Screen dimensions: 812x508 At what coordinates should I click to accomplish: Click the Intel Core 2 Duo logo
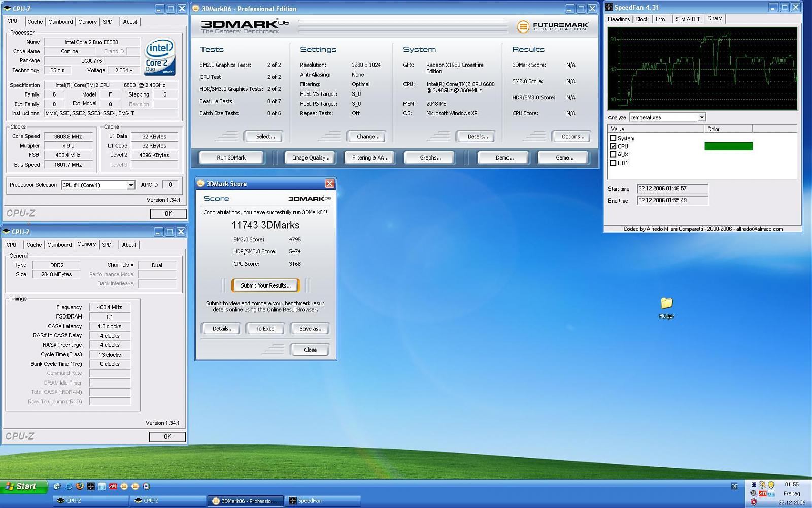tap(159, 56)
